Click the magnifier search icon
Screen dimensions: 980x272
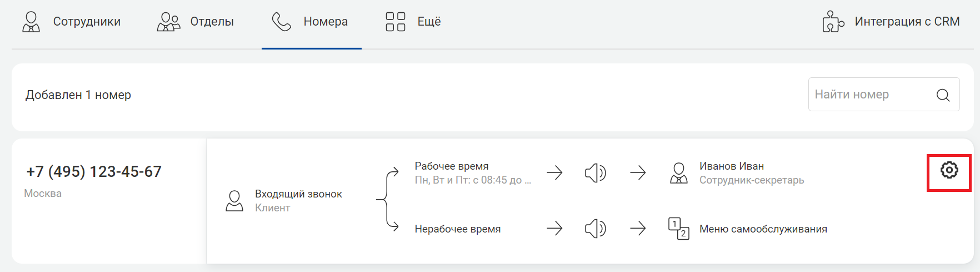pos(943,95)
